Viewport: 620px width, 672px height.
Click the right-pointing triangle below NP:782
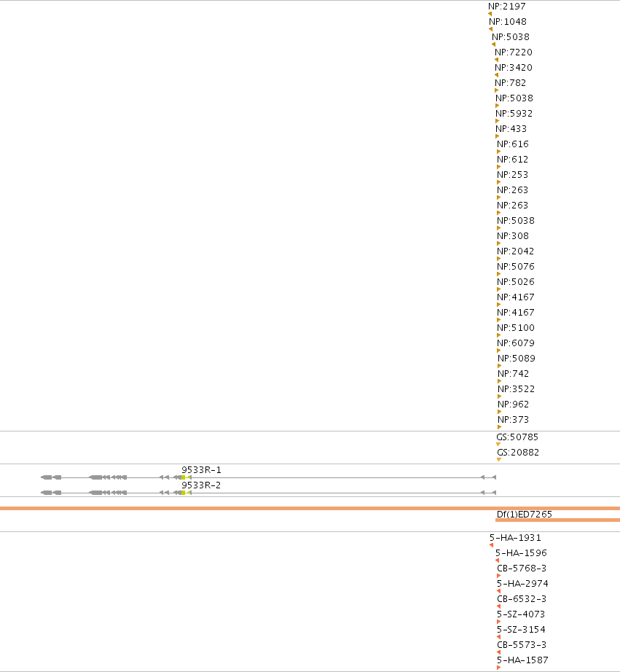(x=497, y=90)
